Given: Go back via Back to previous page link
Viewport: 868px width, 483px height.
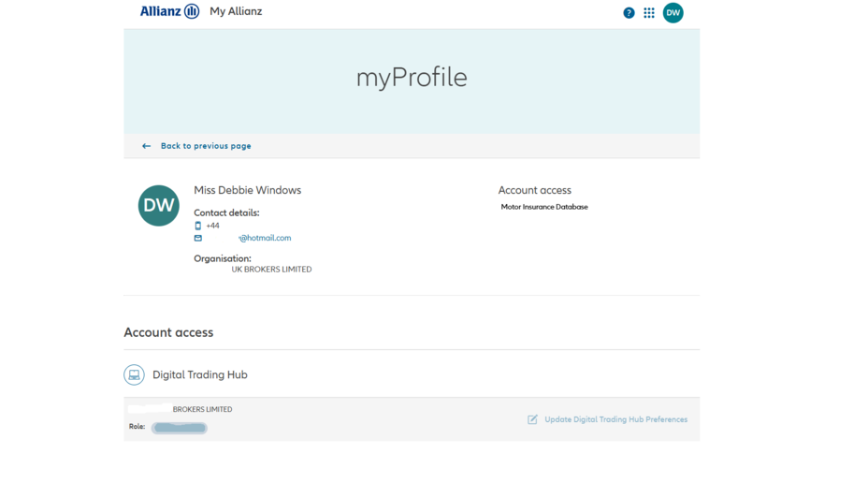Looking at the screenshot, I should click(206, 146).
